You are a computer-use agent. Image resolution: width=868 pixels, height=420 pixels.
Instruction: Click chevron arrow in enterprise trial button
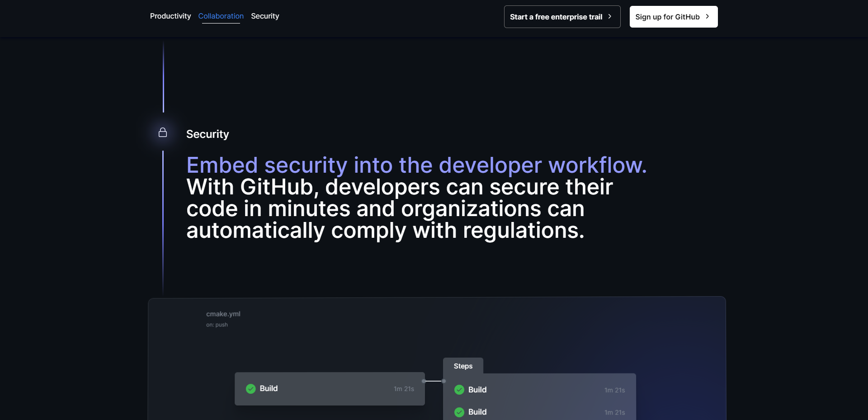coord(610,16)
